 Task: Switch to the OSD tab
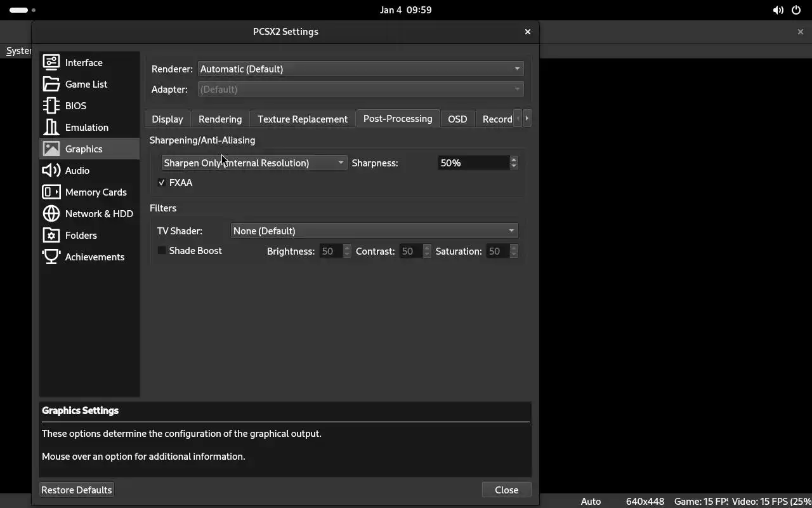(457, 119)
